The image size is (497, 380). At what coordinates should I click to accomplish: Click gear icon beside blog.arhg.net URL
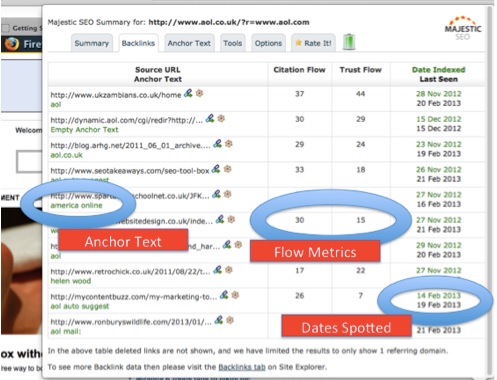click(228, 144)
